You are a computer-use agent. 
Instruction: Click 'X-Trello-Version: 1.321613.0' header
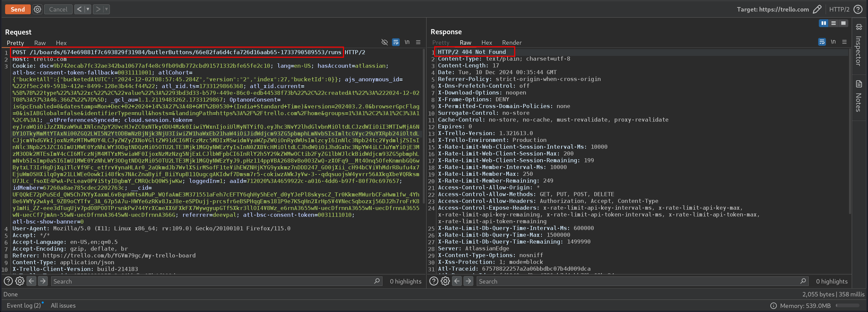click(485, 133)
